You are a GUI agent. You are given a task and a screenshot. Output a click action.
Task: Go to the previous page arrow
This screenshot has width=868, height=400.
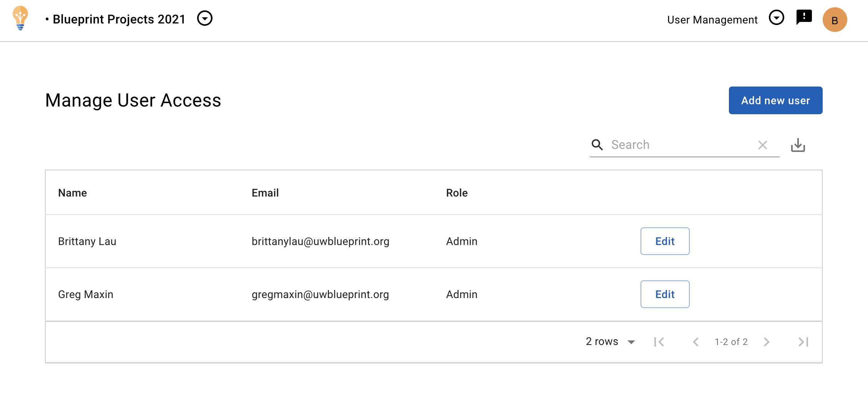[695, 342]
